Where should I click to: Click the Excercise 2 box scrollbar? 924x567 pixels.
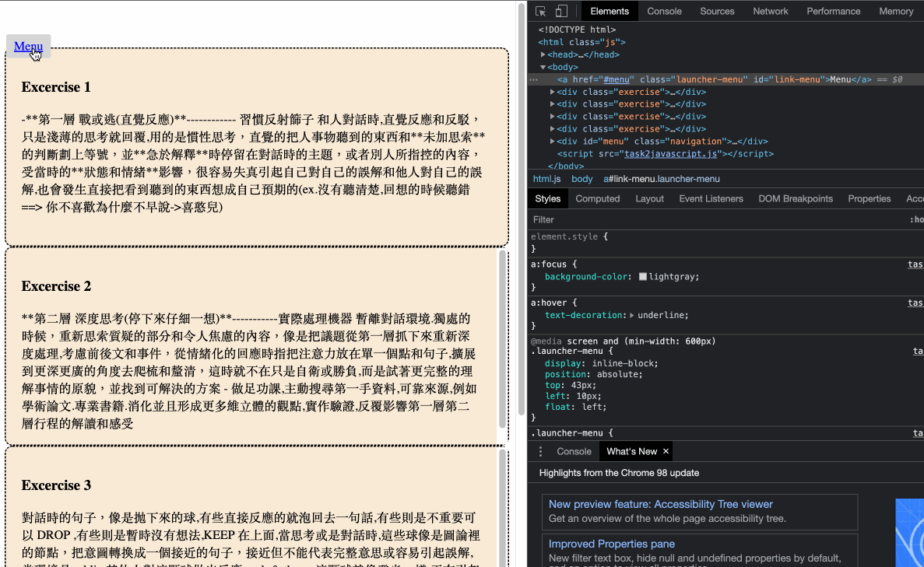click(503, 339)
